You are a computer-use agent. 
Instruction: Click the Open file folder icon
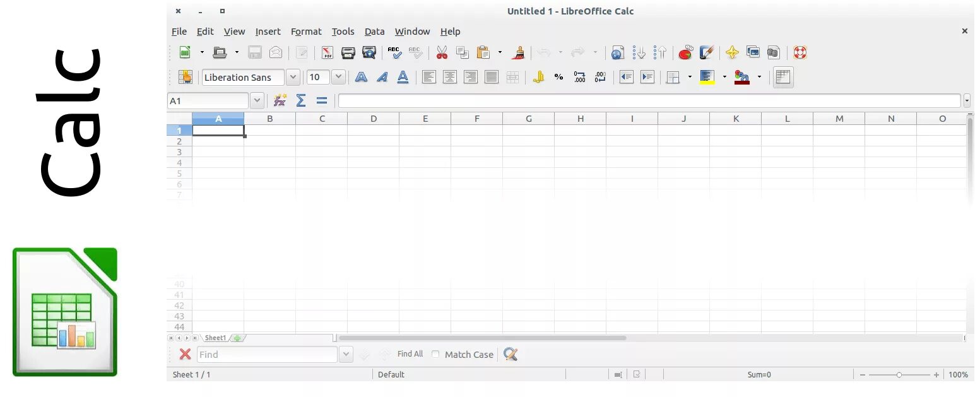220,52
